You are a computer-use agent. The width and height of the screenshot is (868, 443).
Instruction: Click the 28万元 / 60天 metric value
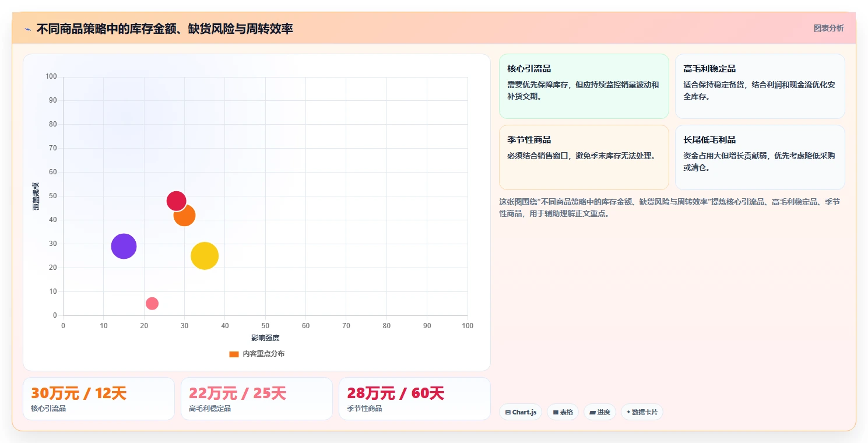396,393
